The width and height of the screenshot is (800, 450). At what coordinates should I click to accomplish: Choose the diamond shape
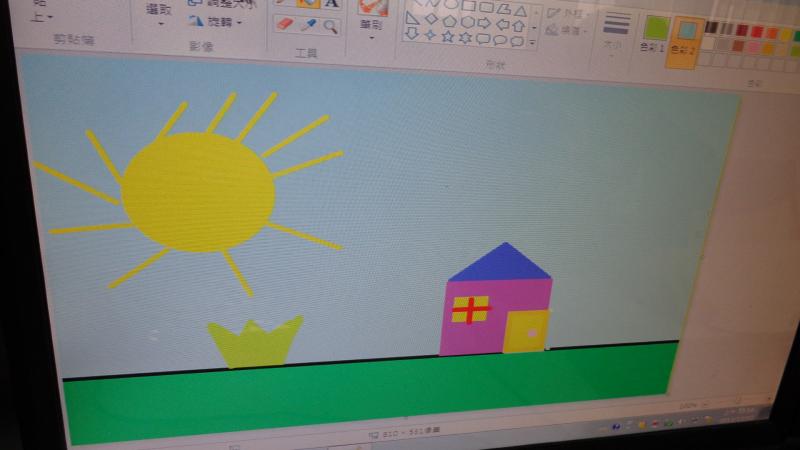[431, 19]
